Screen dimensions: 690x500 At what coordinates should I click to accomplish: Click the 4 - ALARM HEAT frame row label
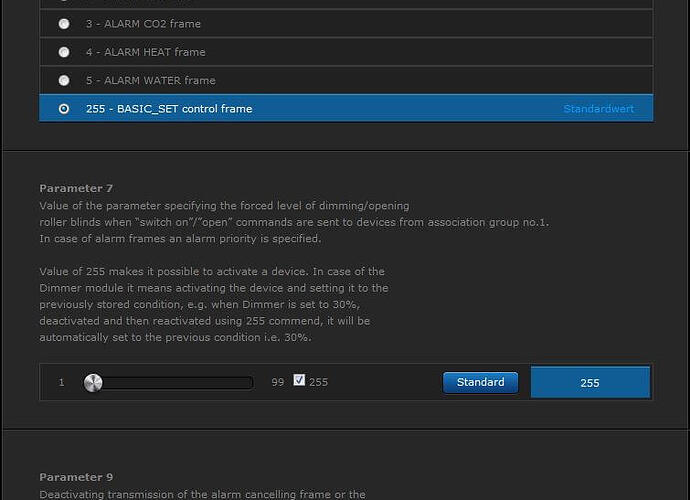pos(146,52)
